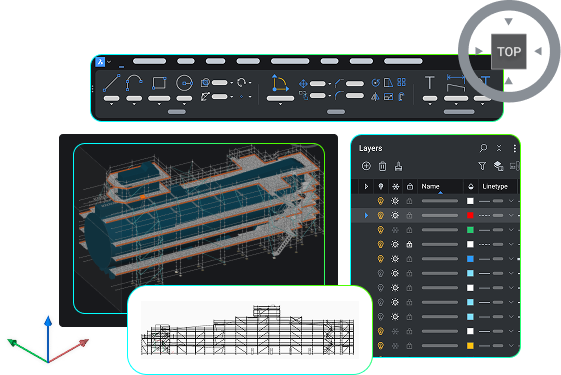This screenshot has height=375, width=561.
Task: Expand linetype dropdown for red layer
Action: [511, 215]
